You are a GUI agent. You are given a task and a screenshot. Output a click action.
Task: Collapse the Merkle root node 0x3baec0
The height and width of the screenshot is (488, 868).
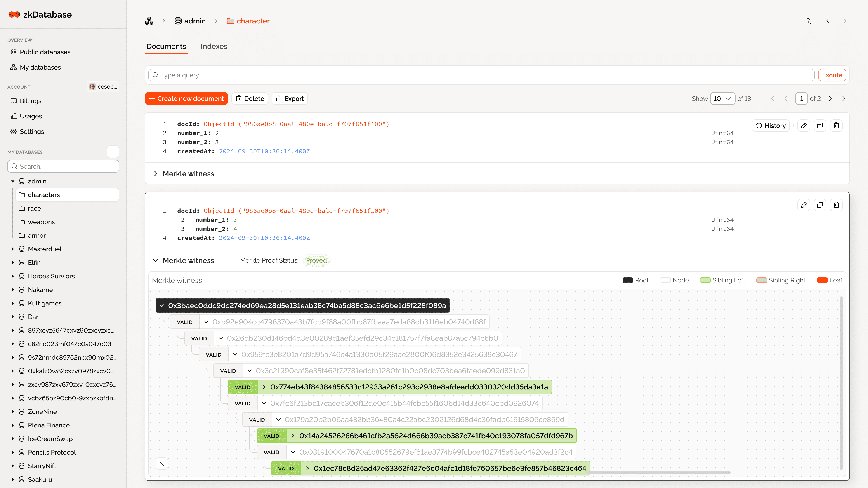click(x=162, y=305)
